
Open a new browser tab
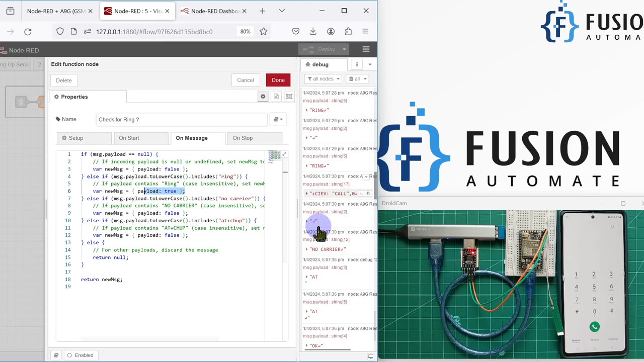tap(262, 11)
